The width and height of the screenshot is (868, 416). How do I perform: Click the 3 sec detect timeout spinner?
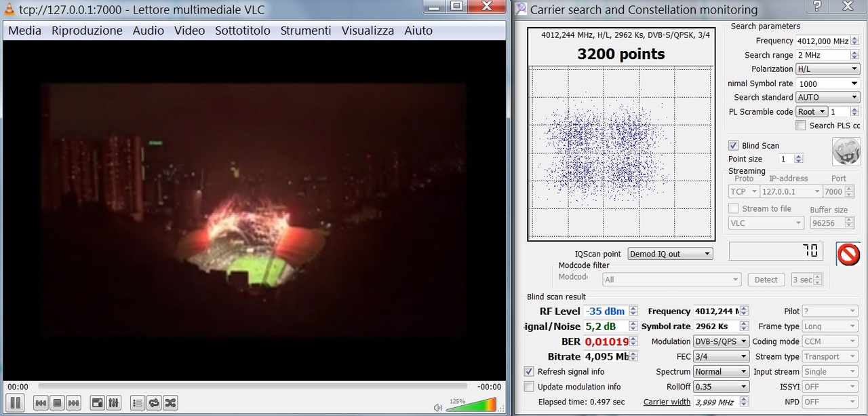(x=807, y=280)
